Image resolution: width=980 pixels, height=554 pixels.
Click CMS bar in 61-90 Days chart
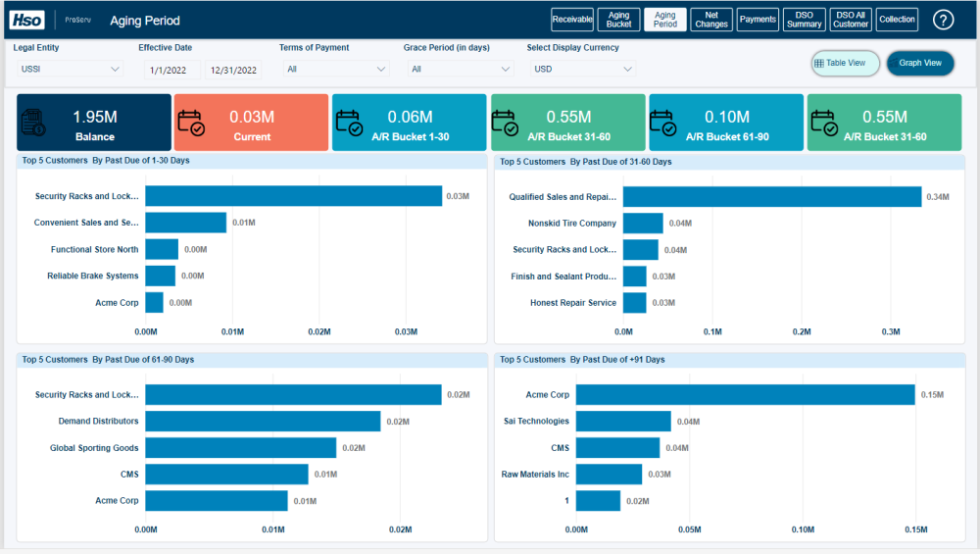point(227,474)
